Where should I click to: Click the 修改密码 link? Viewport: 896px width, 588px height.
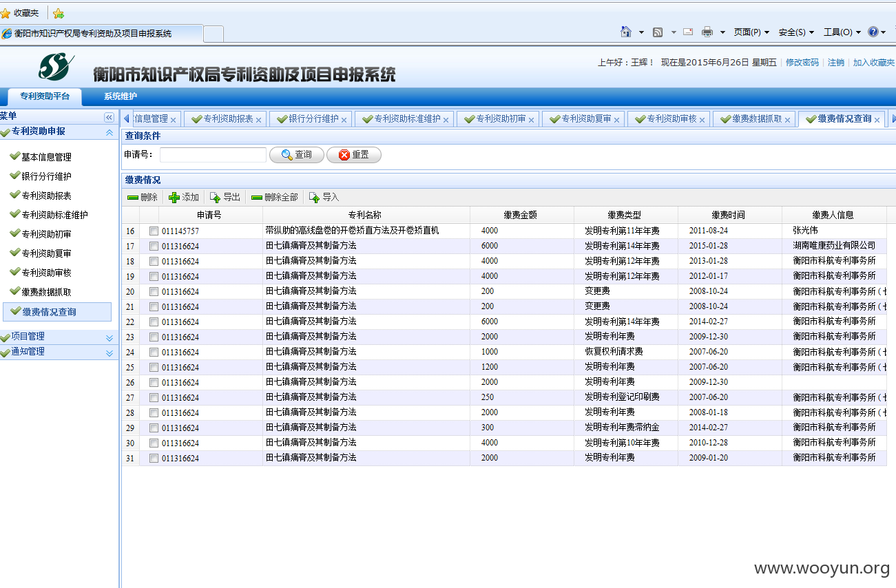802,62
